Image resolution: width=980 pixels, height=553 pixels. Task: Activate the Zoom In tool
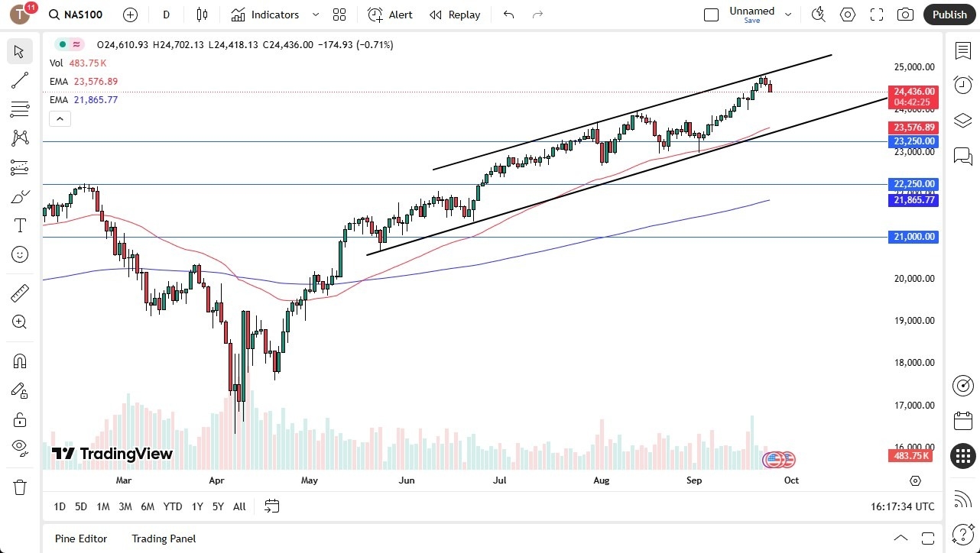(19, 322)
